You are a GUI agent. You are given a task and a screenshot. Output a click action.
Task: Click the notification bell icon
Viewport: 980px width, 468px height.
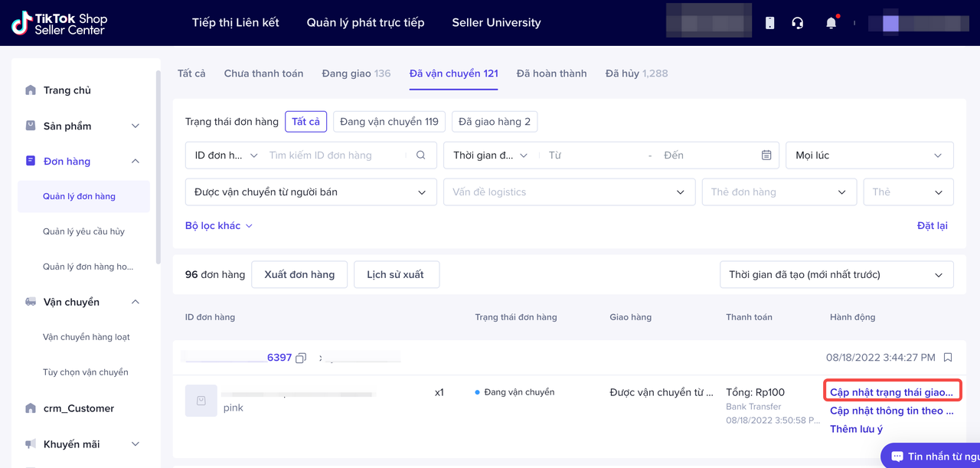click(x=831, y=23)
